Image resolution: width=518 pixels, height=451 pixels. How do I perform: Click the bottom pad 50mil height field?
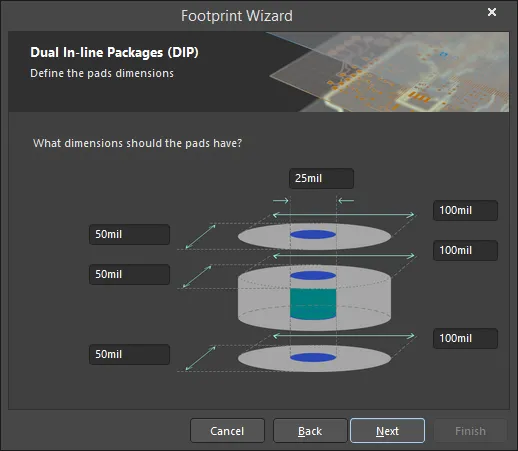(x=129, y=354)
